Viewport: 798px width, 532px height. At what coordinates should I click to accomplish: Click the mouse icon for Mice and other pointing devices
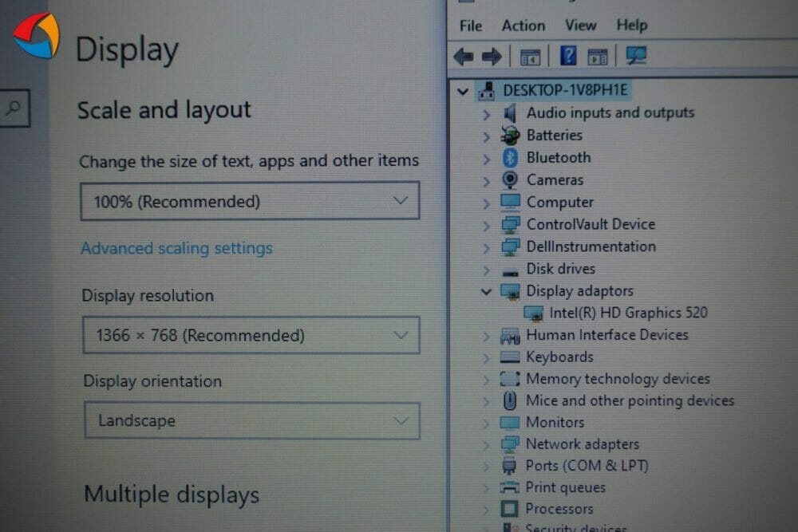[509, 400]
